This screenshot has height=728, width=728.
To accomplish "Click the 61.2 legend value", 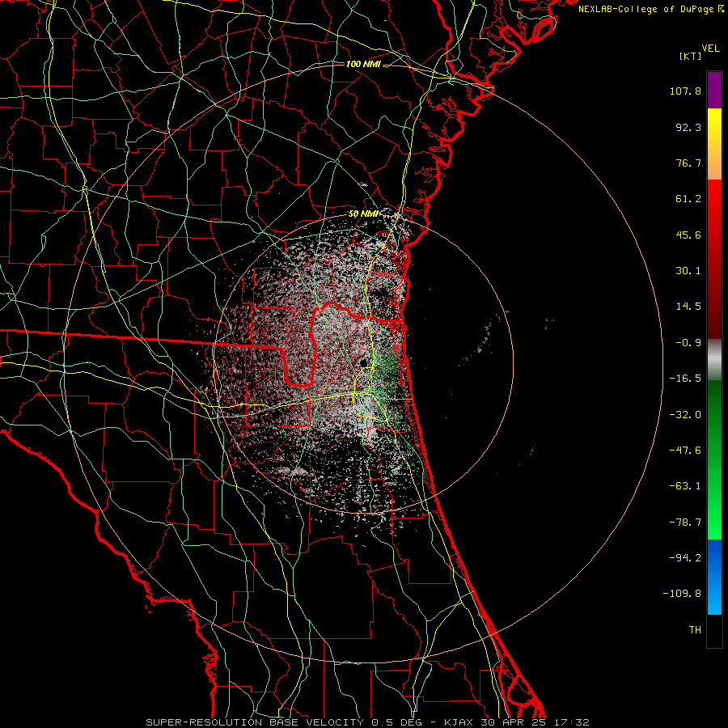I will (688, 199).
